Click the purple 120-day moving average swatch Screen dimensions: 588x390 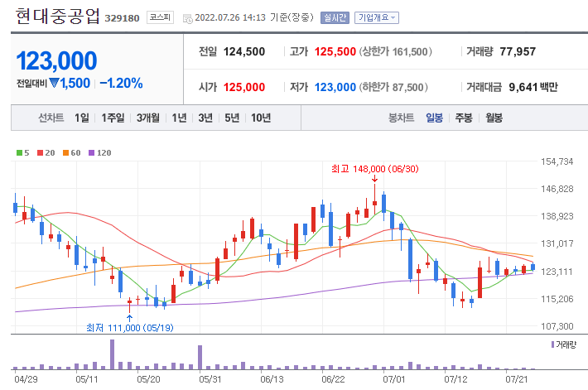(x=91, y=152)
